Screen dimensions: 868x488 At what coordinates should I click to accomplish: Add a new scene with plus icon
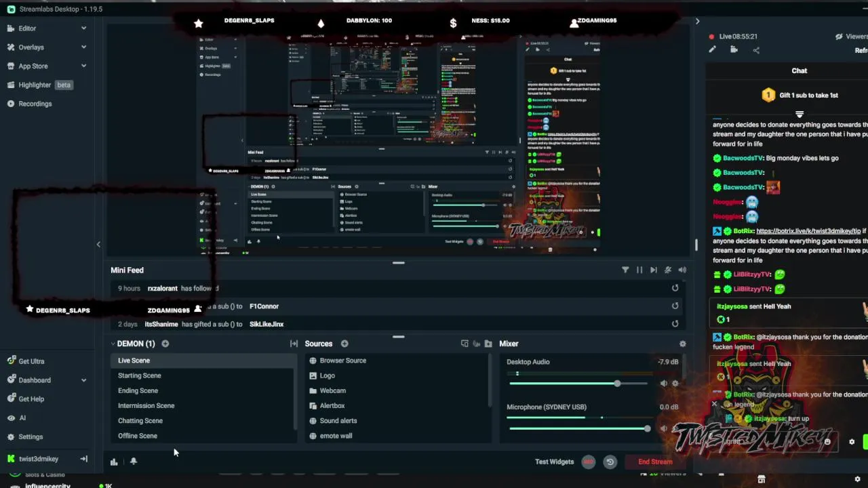point(165,344)
